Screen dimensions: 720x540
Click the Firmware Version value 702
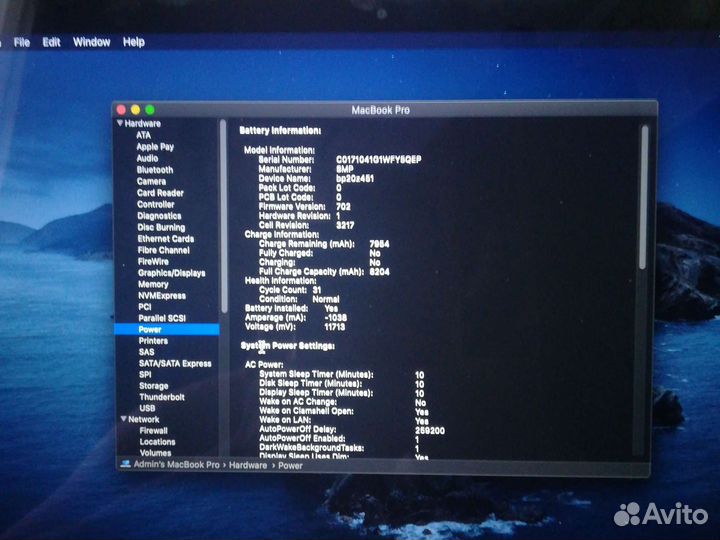click(x=343, y=206)
